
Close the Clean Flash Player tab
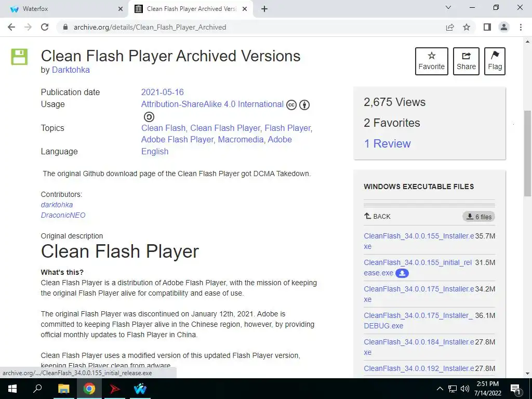coord(245,9)
